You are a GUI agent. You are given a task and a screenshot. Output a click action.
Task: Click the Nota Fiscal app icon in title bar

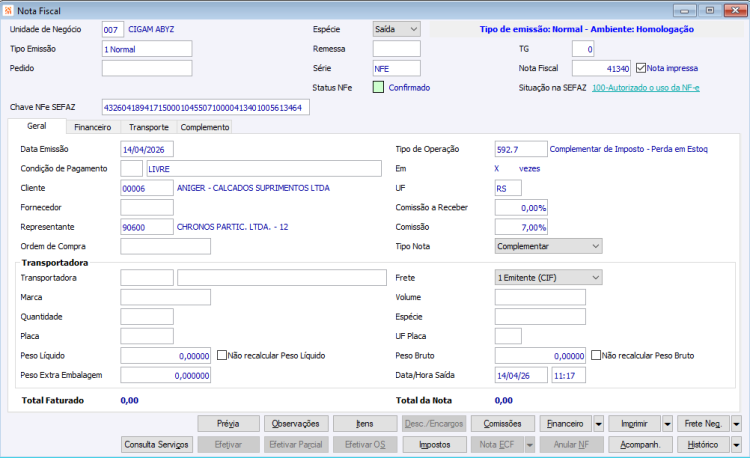click(8, 10)
